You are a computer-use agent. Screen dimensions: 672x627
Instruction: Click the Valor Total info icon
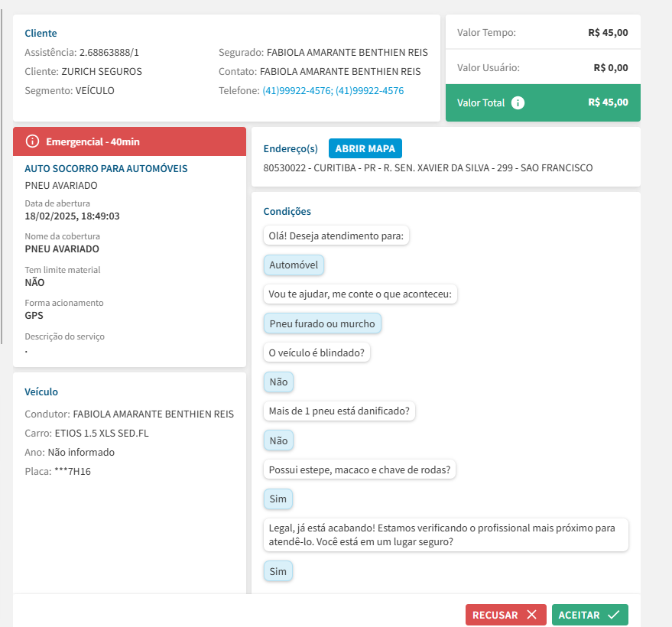(x=518, y=102)
